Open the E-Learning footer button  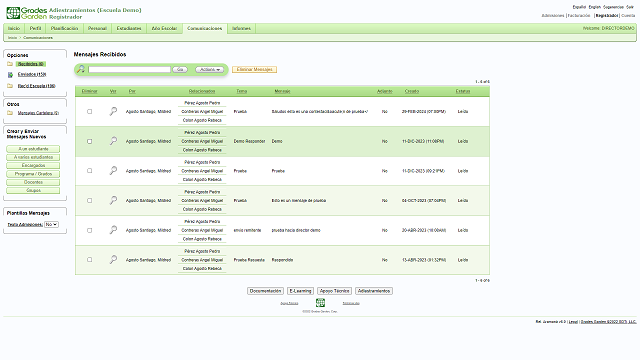[300, 291]
